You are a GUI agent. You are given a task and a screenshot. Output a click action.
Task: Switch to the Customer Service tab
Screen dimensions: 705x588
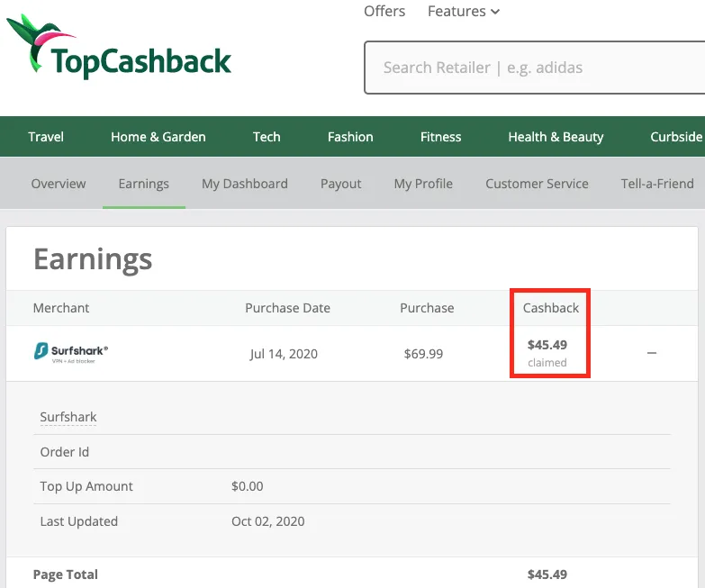click(537, 184)
